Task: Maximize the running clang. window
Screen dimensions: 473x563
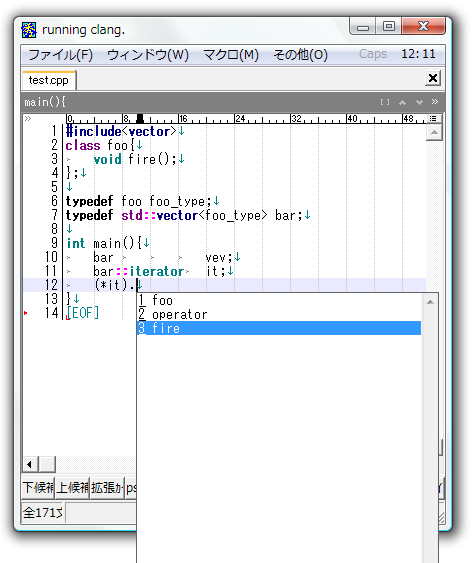Action: tap(389, 26)
